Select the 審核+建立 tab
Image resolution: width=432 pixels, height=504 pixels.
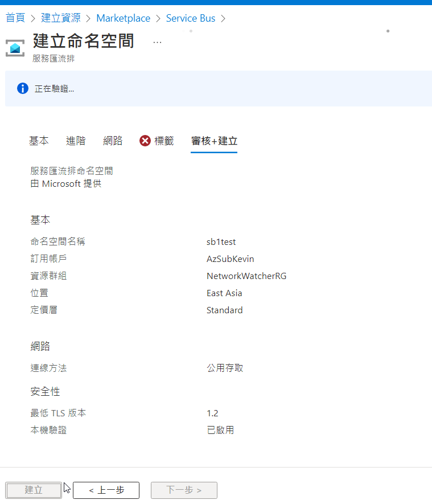point(214,141)
